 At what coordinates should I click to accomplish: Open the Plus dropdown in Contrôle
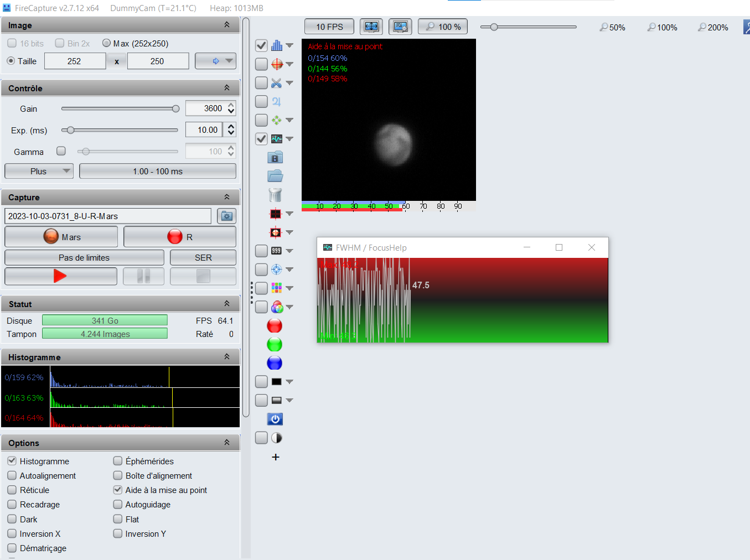click(x=39, y=171)
